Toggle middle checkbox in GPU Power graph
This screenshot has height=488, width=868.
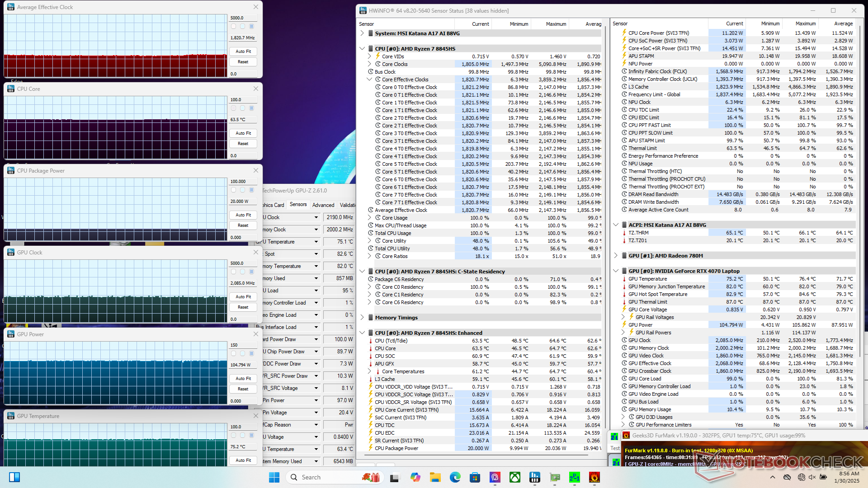point(243,354)
